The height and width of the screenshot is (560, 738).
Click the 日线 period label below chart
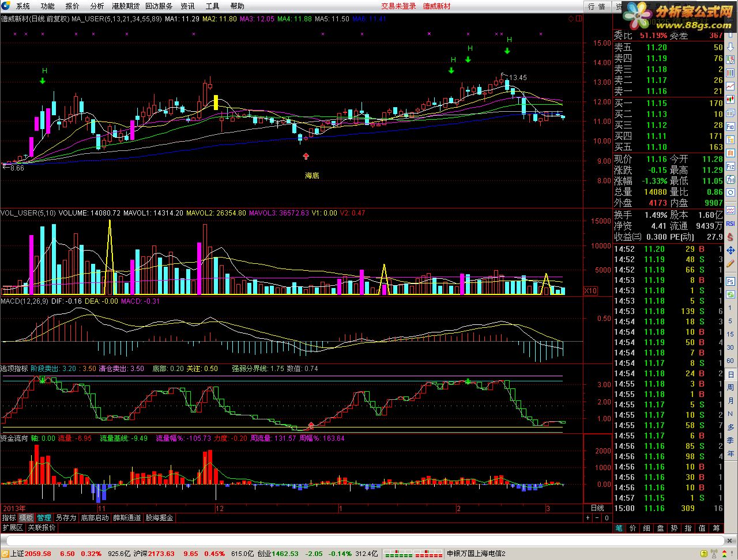pyautogui.click(x=597, y=508)
